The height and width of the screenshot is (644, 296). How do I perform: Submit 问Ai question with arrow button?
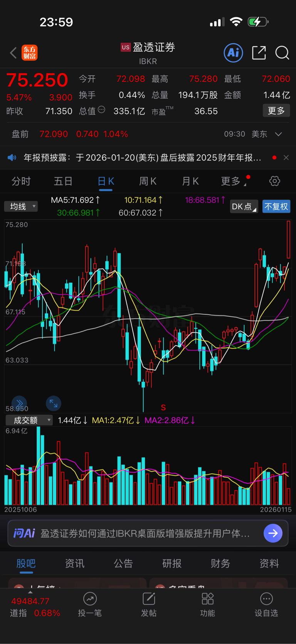pos(273,533)
